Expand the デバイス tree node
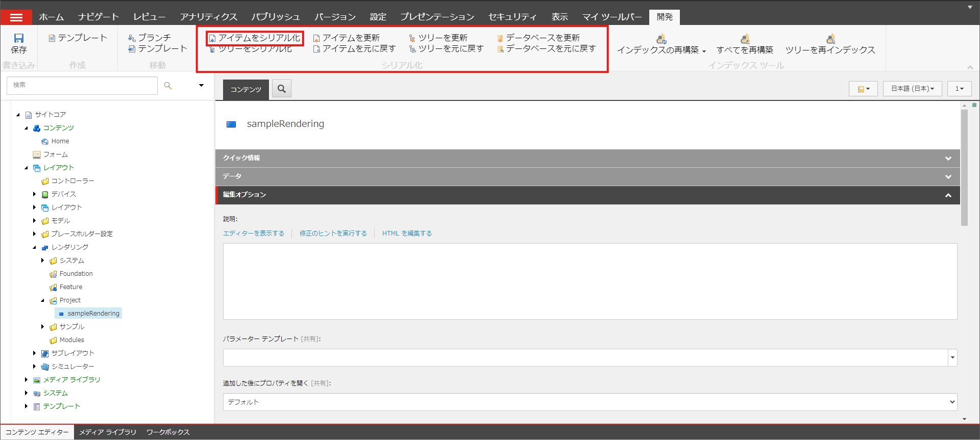980x440 pixels. pyautogui.click(x=35, y=194)
